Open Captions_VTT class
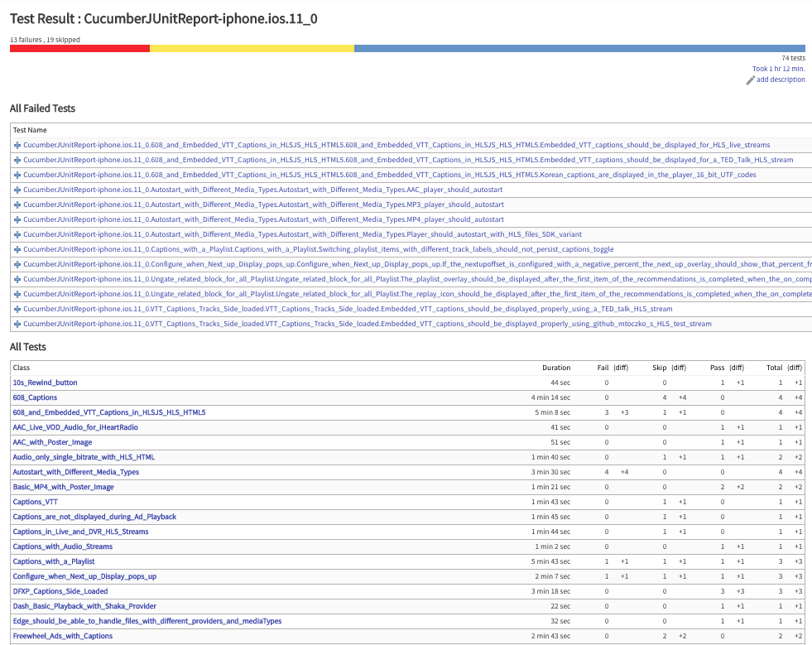The width and height of the screenshot is (812, 645). pyautogui.click(x=36, y=503)
